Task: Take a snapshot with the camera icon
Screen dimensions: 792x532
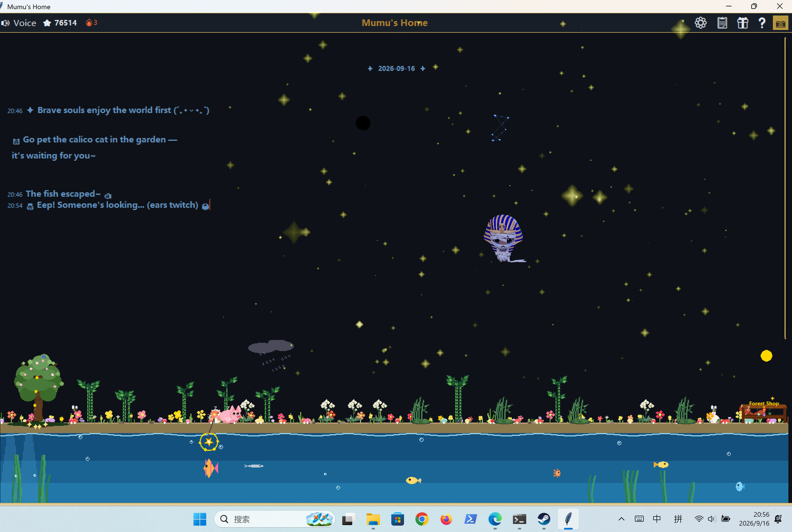Action: pos(781,23)
